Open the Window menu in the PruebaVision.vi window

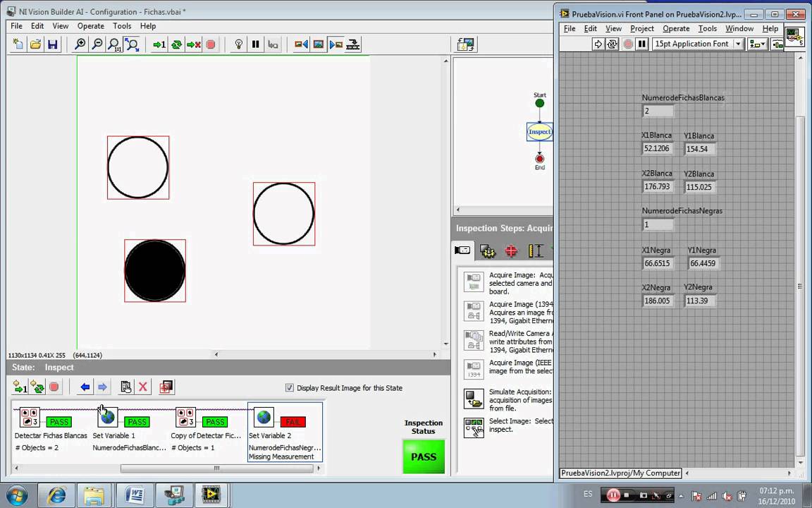pos(739,28)
